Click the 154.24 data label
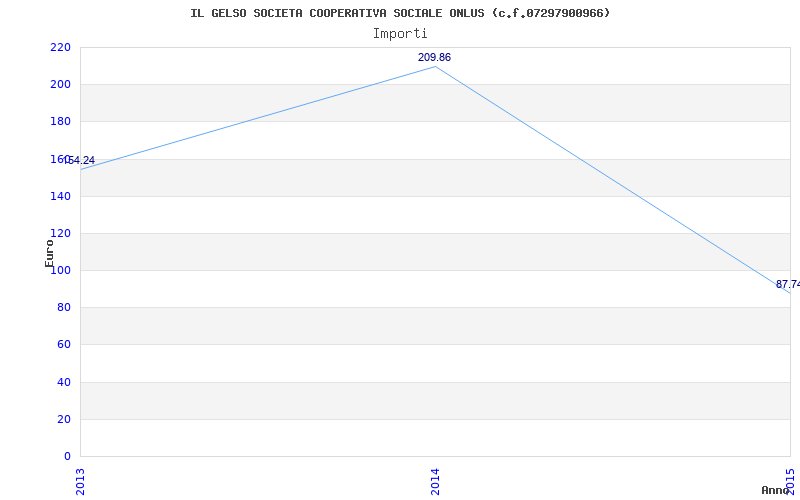 coord(80,160)
